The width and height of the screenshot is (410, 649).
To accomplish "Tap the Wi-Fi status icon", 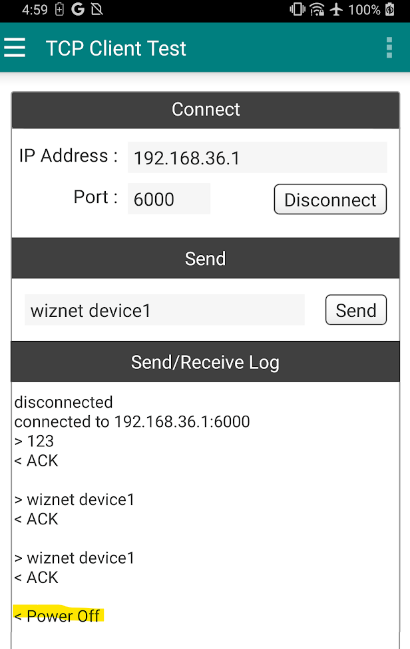I will 317,9.
